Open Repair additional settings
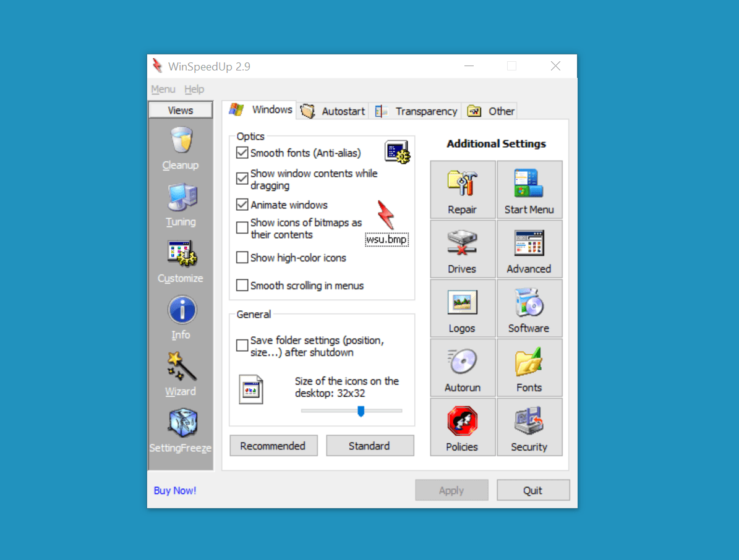This screenshot has height=560, width=739. coord(463,190)
